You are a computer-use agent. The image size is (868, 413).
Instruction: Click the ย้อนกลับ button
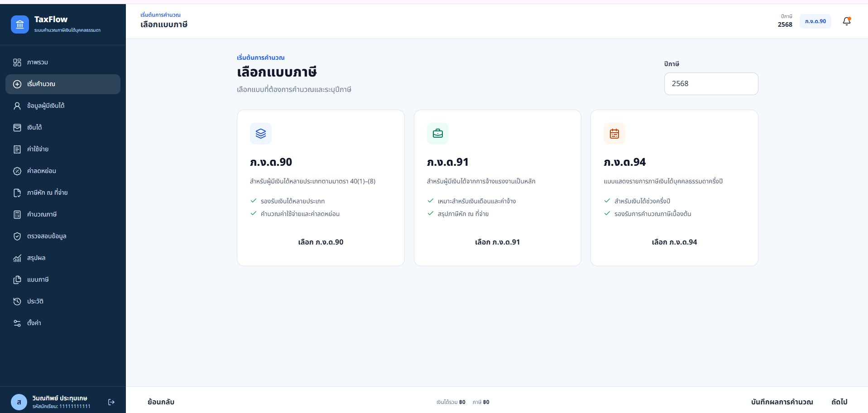pos(161,402)
